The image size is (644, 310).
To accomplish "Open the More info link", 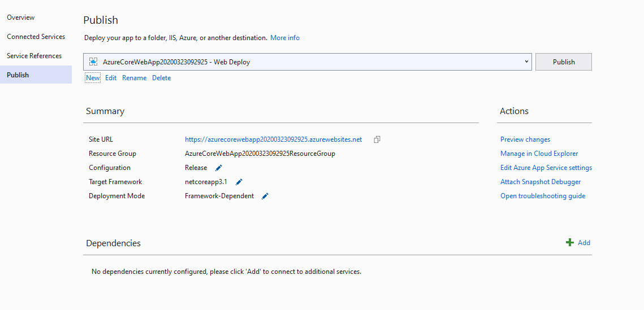I will point(285,38).
